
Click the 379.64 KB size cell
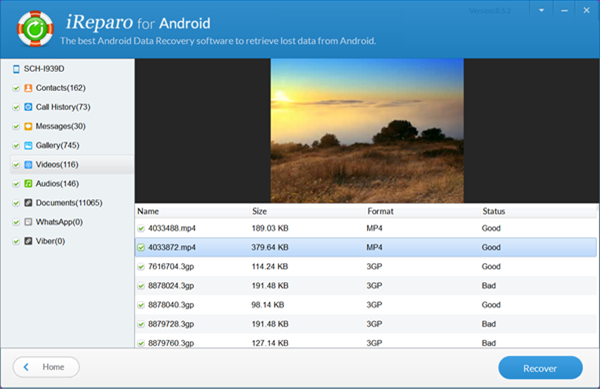[x=270, y=247]
